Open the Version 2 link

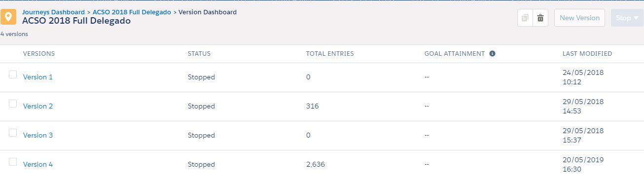click(38, 106)
